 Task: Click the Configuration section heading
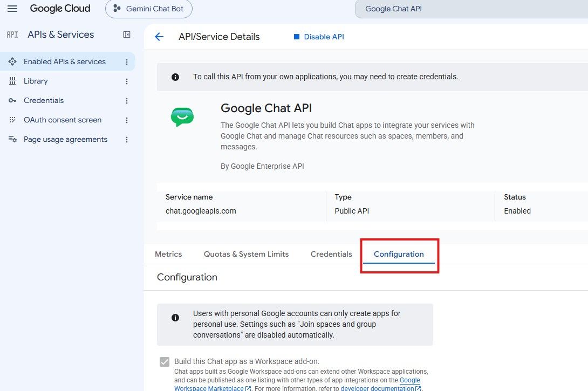(x=187, y=277)
